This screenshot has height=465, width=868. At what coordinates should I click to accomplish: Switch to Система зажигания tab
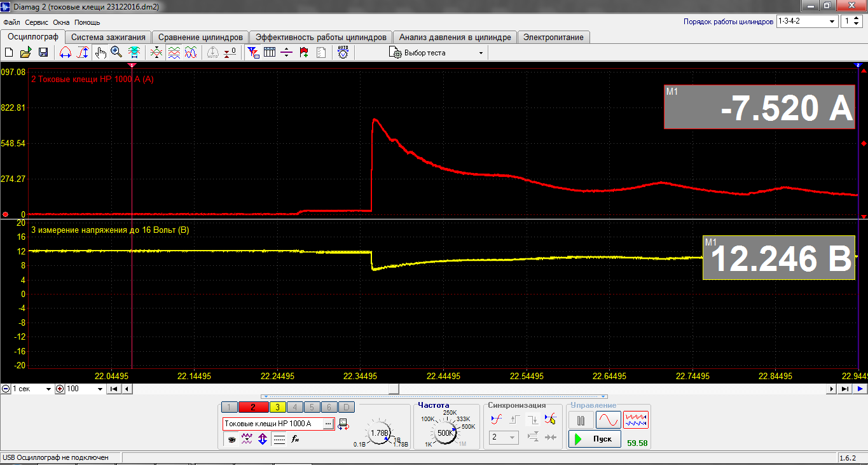pos(109,38)
